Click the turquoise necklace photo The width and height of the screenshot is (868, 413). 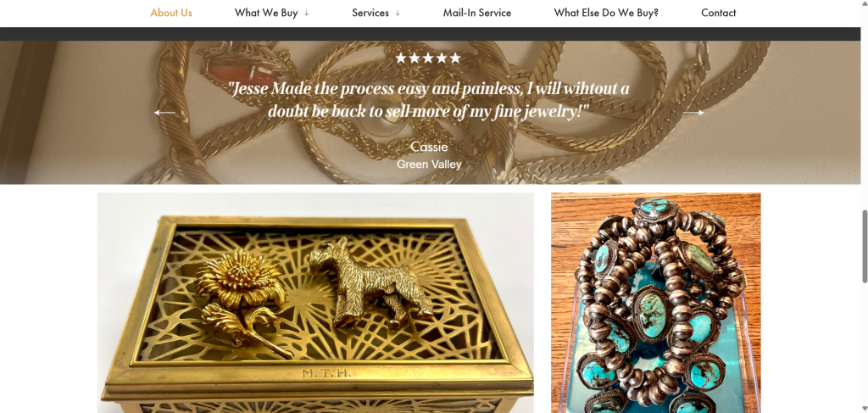(x=656, y=303)
